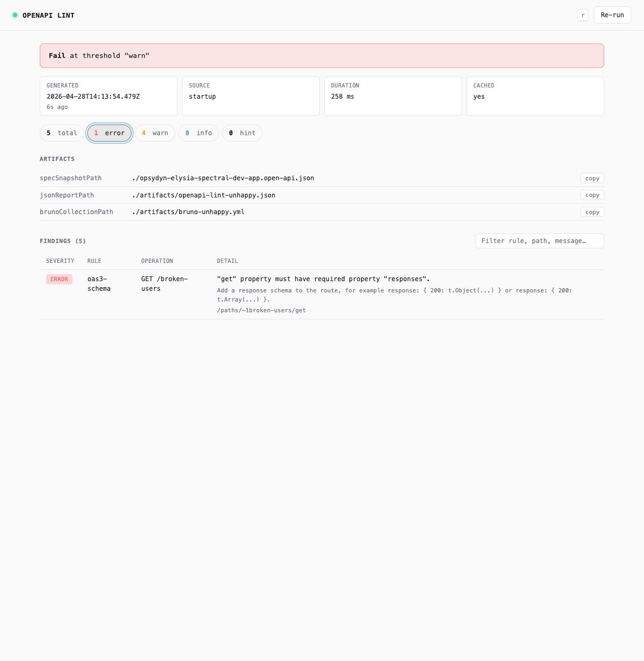The width and height of the screenshot is (644, 661).
Task: Click the 'r' keyboard shortcut badge
Action: (x=583, y=15)
